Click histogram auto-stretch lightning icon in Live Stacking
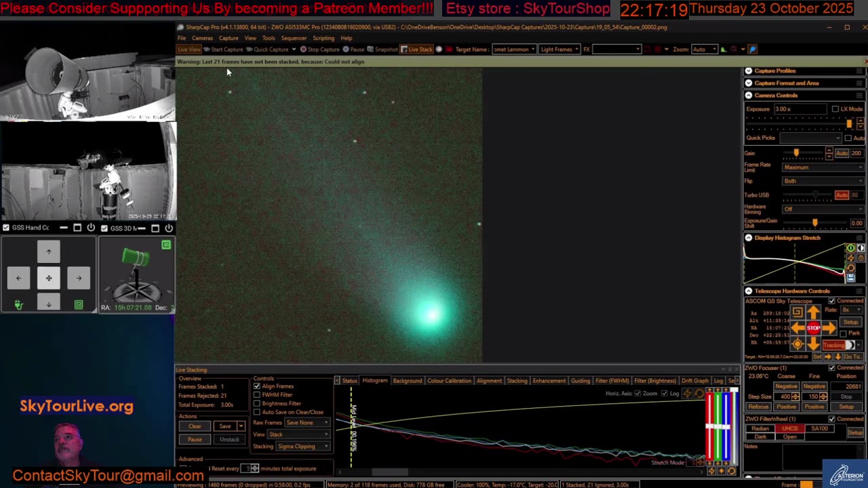This screenshot has width=868, height=488. [x=687, y=394]
